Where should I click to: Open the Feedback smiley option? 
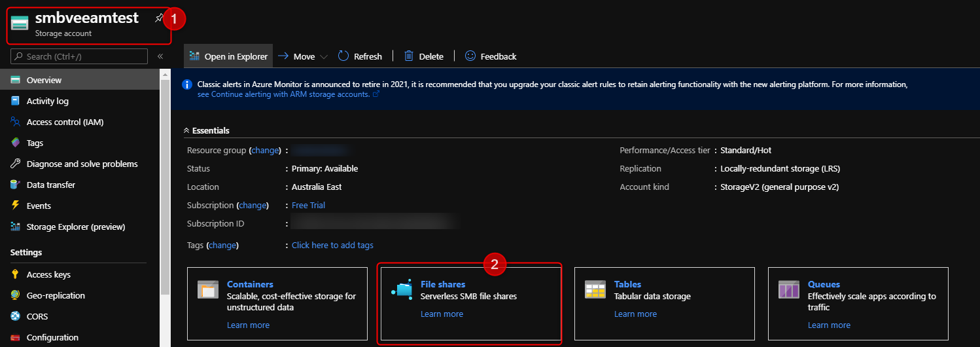tap(490, 56)
